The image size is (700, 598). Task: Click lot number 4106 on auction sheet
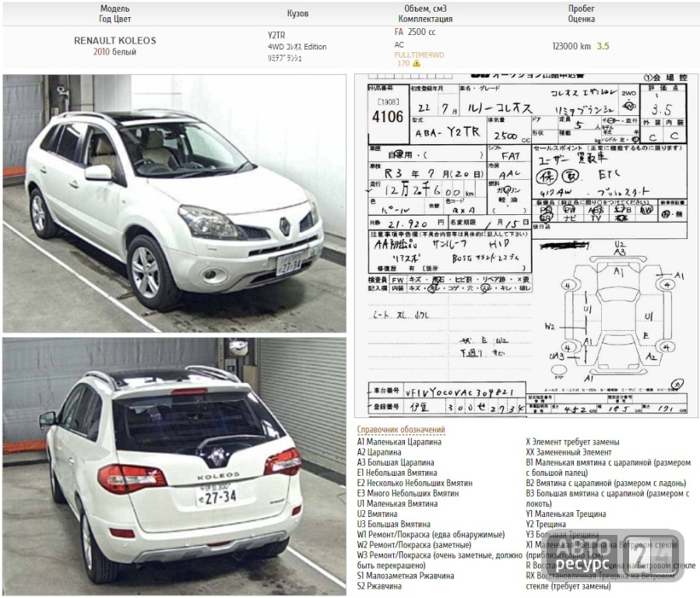coord(388,117)
